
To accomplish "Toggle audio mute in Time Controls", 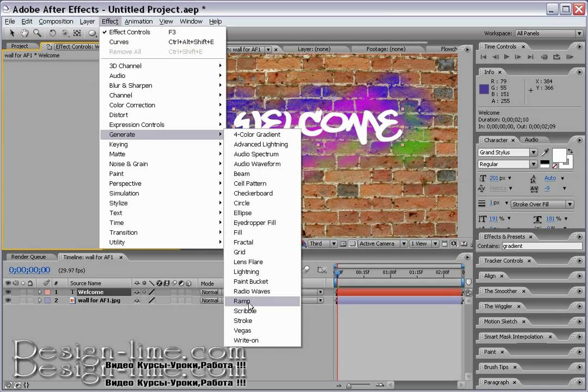I will coord(544,57).
